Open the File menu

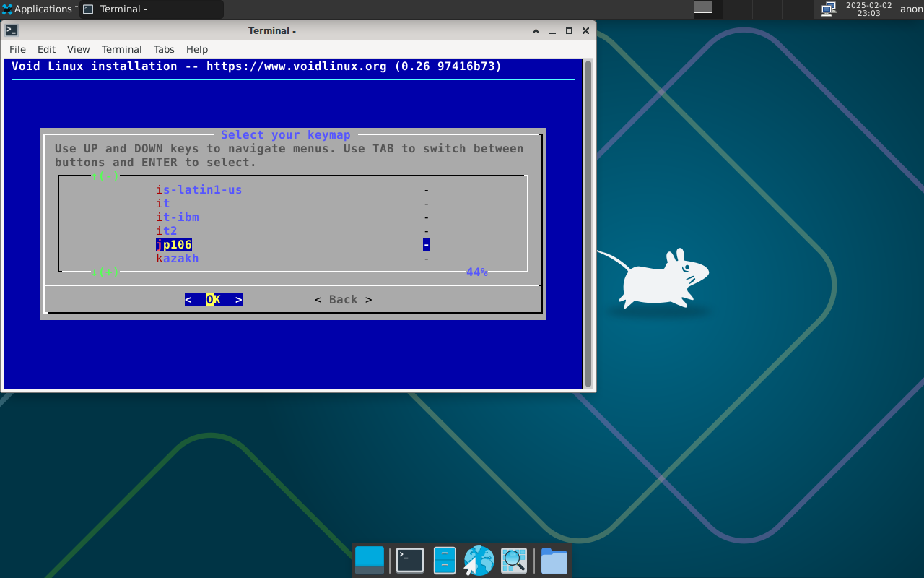coord(17,49)
